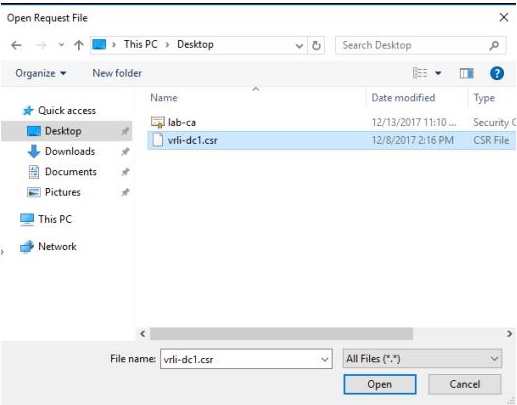Click the pin next to Documents
The width and height of the screenshot is (517, 405).
(125, 172)
